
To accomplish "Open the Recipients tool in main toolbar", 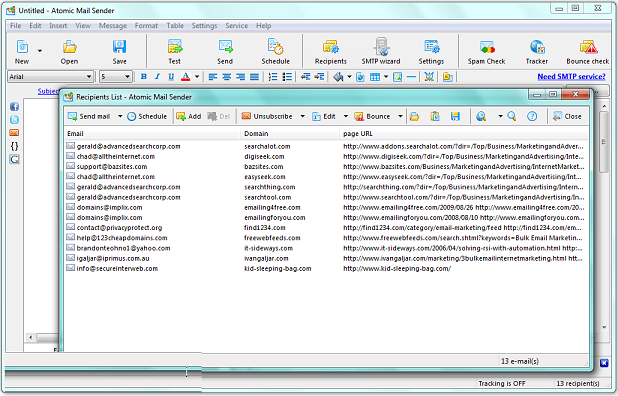I will 330,51.
